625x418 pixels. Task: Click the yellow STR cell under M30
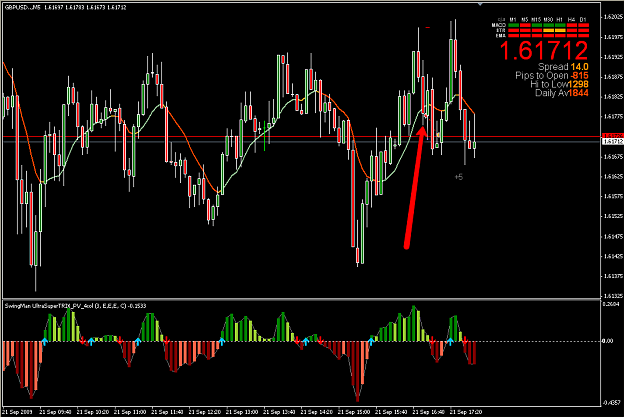click(548, 30)
